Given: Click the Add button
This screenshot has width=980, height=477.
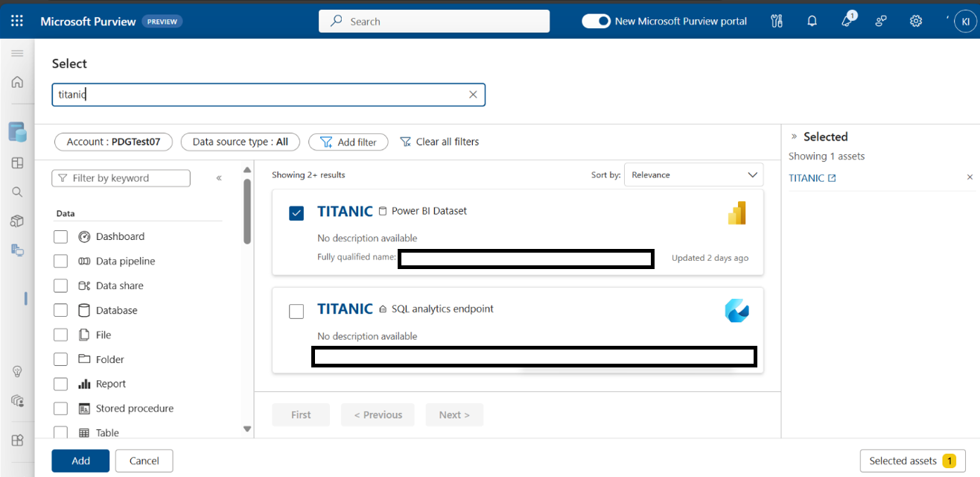Looking at the screenshot, I should click(x=80, y=461).
